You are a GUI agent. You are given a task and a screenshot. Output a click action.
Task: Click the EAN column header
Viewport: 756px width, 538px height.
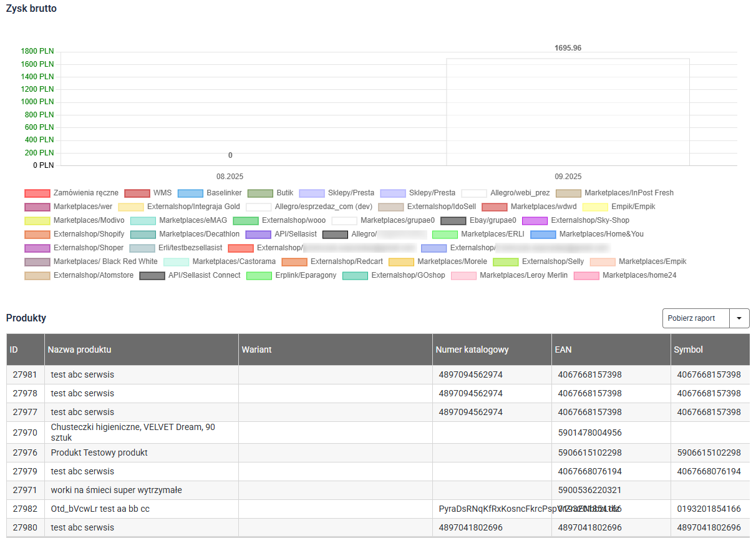(563, 350)
